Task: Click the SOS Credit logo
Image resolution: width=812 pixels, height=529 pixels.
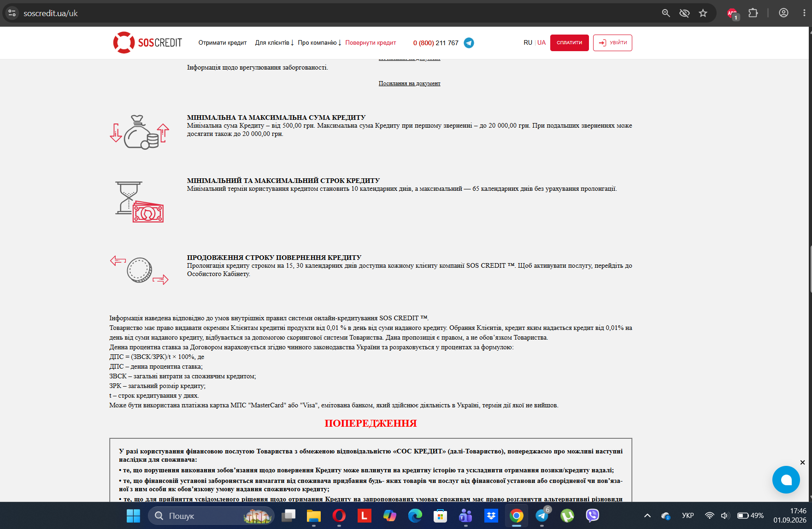Action: [147, 42]
